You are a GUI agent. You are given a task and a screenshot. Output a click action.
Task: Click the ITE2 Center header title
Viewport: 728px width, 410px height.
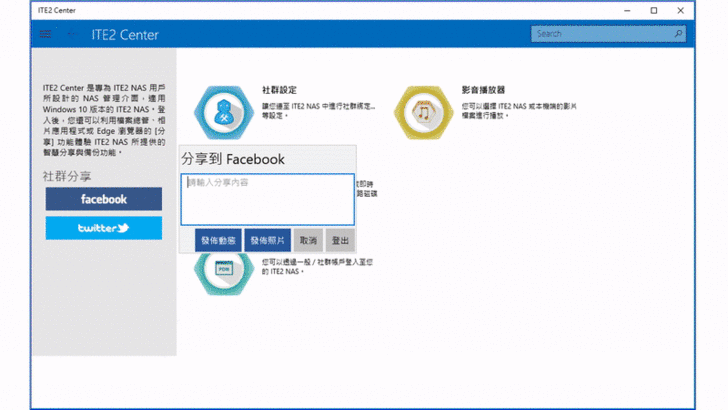[125, 34]
